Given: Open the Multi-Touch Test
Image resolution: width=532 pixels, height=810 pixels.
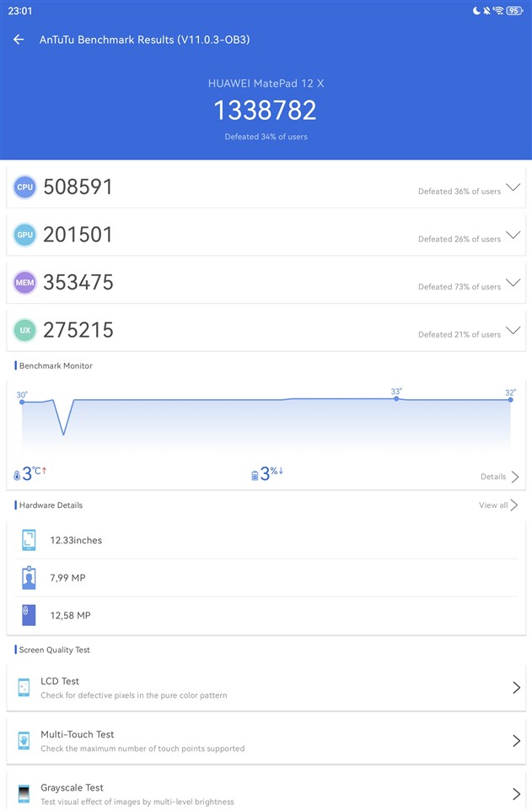Looking at the screenshot, I should coord(266,741).
